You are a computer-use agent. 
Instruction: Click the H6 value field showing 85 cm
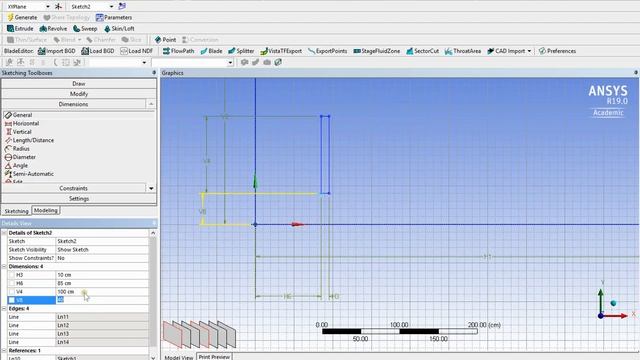pos(102,283)
